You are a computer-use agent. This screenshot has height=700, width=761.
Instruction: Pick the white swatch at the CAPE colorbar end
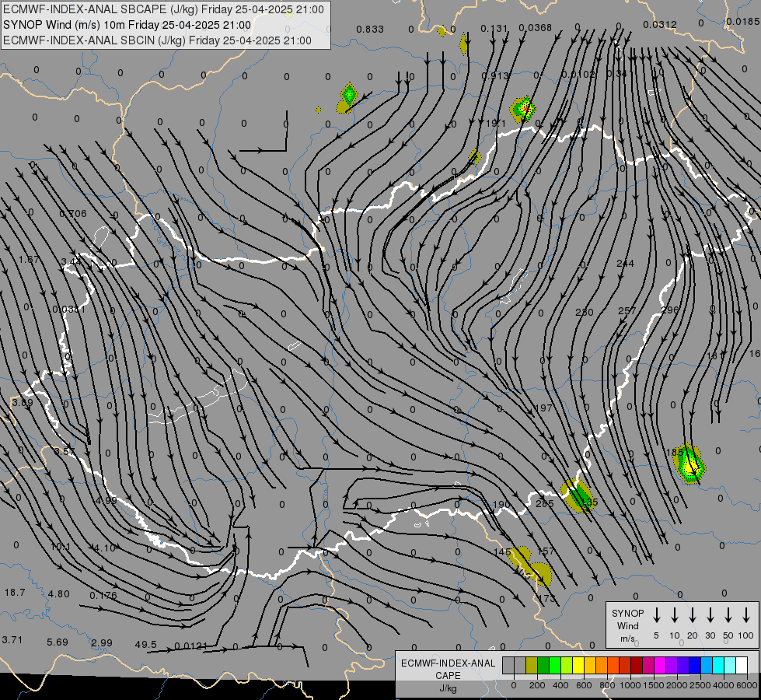click(x=742, y=666)
